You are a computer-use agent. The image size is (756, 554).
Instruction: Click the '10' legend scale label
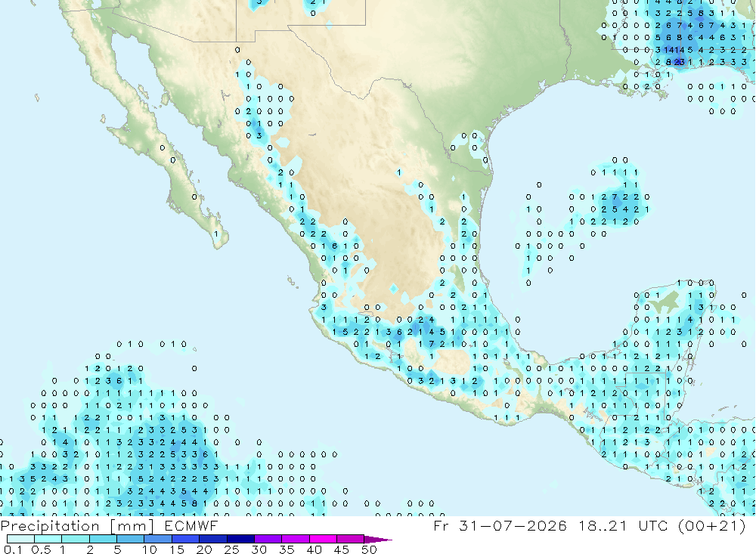pos(150,549)
